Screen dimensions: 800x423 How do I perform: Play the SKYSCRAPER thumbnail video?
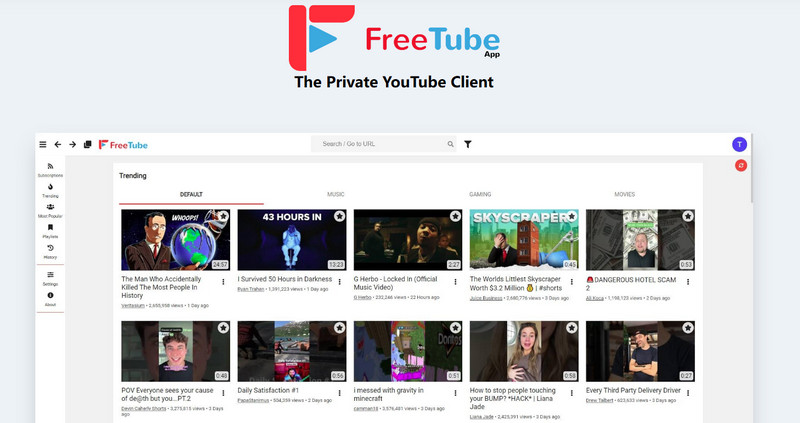524,240
